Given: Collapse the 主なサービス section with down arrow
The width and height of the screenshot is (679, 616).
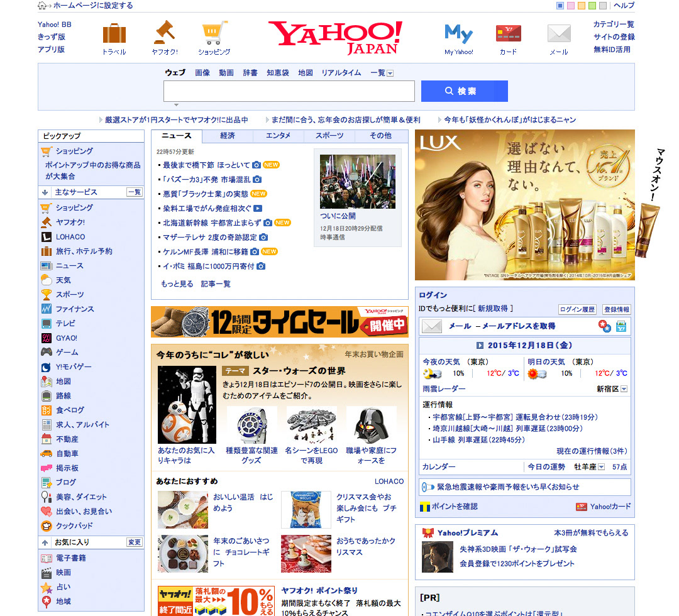Looking at the screenshot, I should coord(45,192).
